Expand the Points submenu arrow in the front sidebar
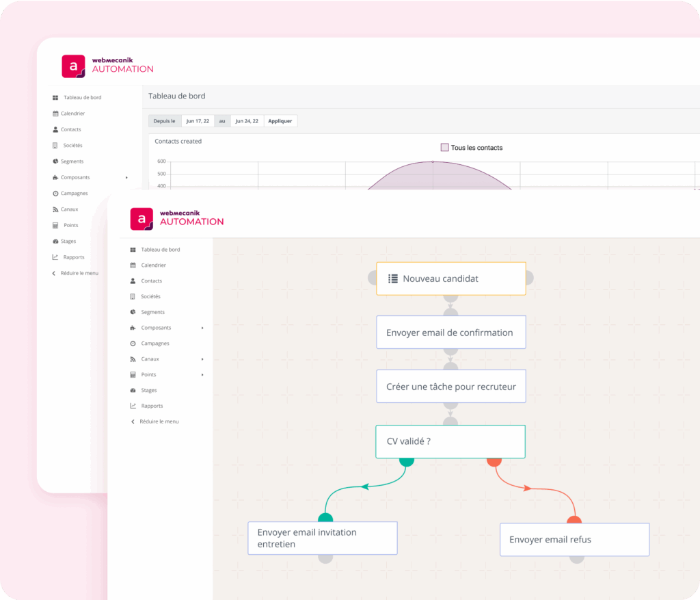The height and width of the screenshot is (600, 700). tap(202, 375)
